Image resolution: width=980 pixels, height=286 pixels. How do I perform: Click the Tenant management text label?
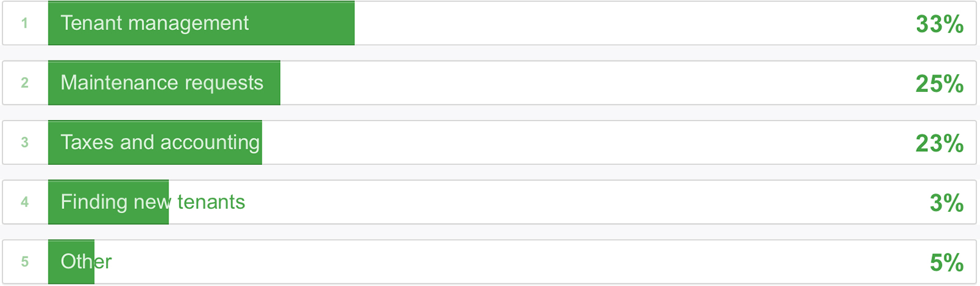(x=154, y=23)
